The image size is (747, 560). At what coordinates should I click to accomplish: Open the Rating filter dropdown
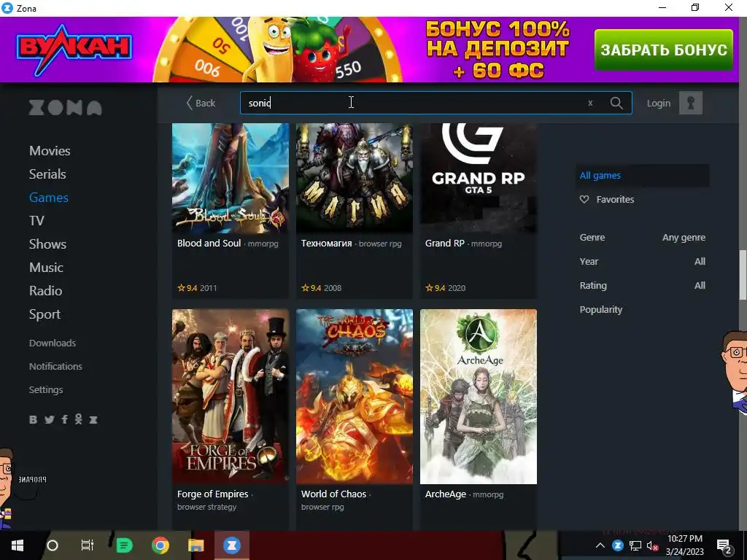(x=642, y=286)
